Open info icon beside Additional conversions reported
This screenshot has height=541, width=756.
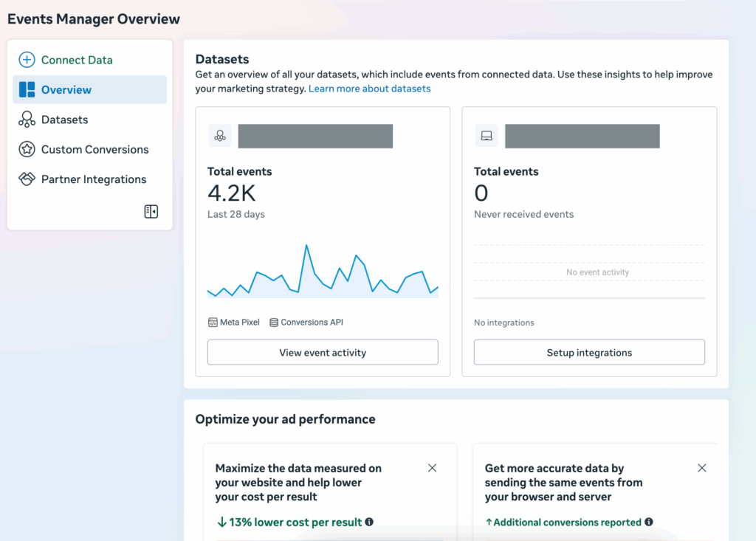tap(649, 522)
